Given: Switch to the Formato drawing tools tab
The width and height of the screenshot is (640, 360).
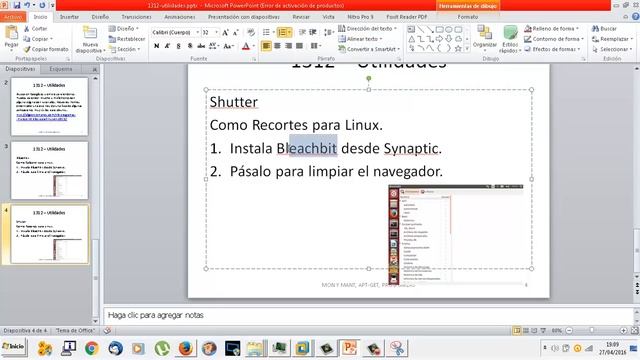Looking at the screenshot, I should point(468,17).
